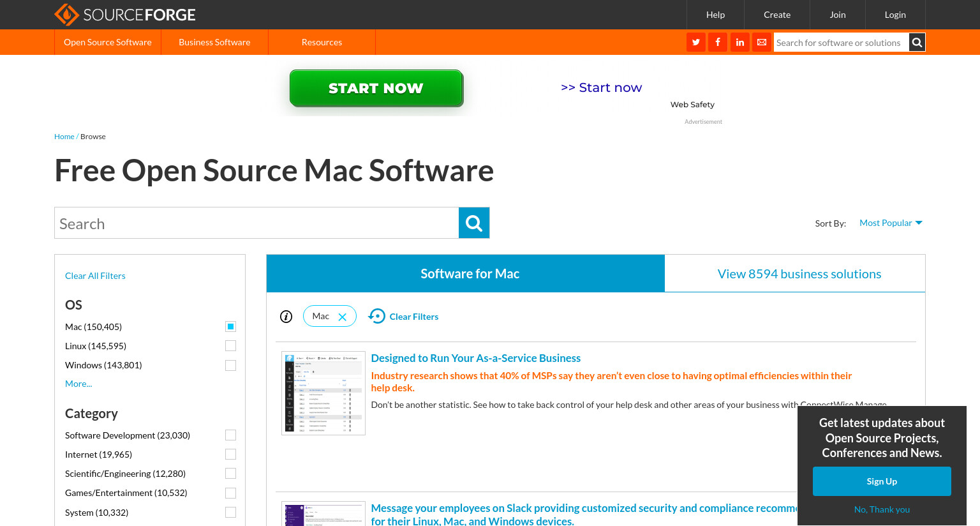Click the ConnectWise listing thumbnail
This screenshot has width=980, height=526.
[323, 393]
